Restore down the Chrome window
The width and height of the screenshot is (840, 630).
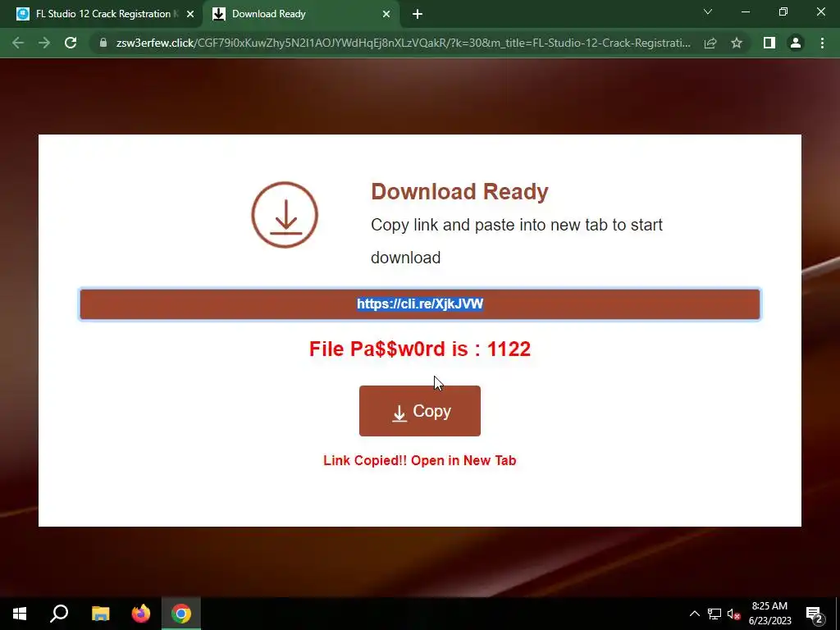tap(783, 11)
